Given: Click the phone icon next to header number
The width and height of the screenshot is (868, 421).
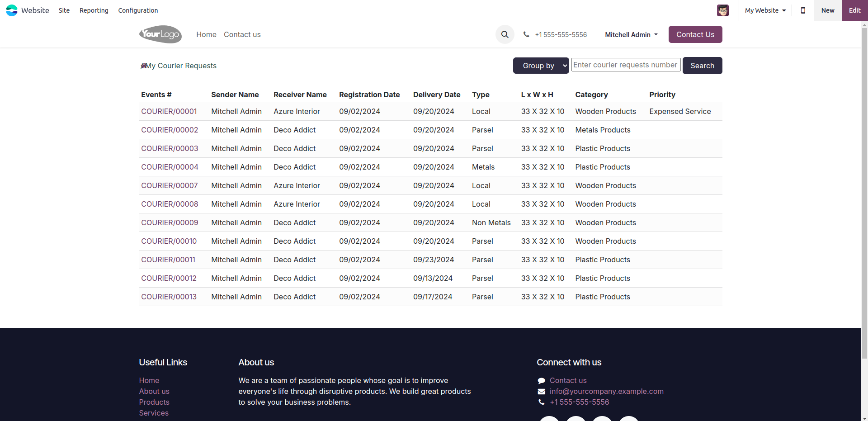Looking at the screenshot, I should (x=526, y=34).
